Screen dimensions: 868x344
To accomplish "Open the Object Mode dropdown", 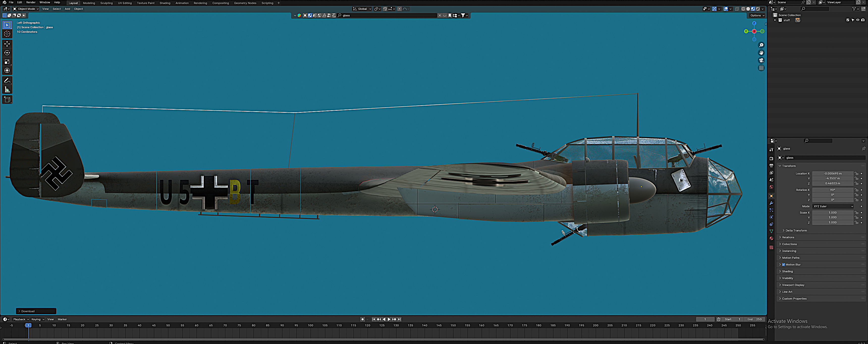I will [26, 9].
